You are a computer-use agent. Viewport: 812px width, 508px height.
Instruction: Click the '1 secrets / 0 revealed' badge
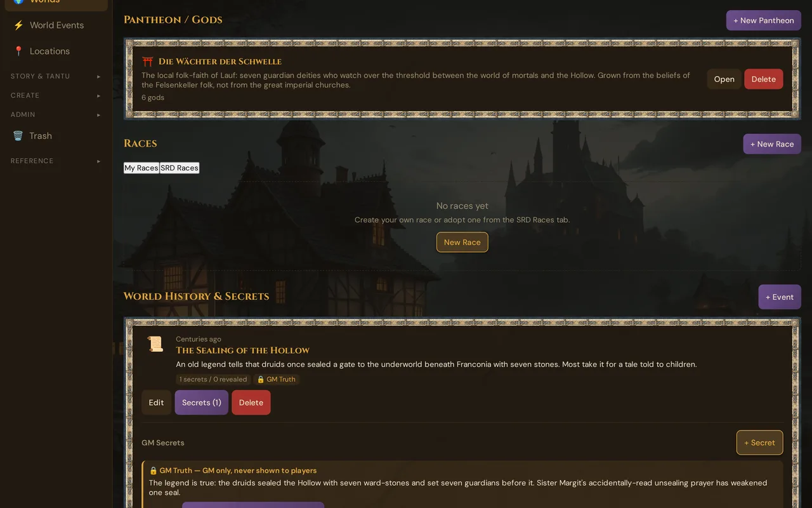coord(213,379)
